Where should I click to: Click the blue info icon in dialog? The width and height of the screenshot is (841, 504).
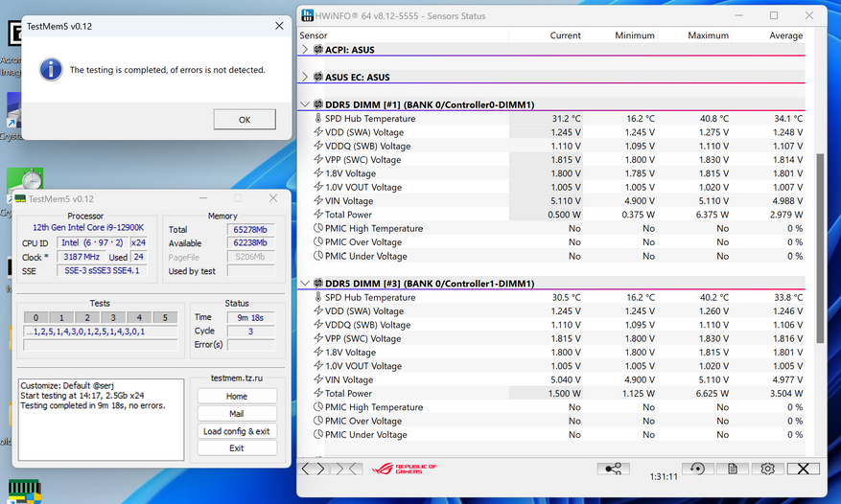[x=50, y=69]
